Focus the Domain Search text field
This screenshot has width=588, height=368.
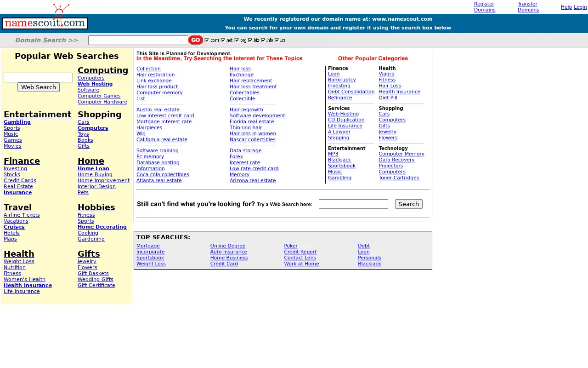138,40
